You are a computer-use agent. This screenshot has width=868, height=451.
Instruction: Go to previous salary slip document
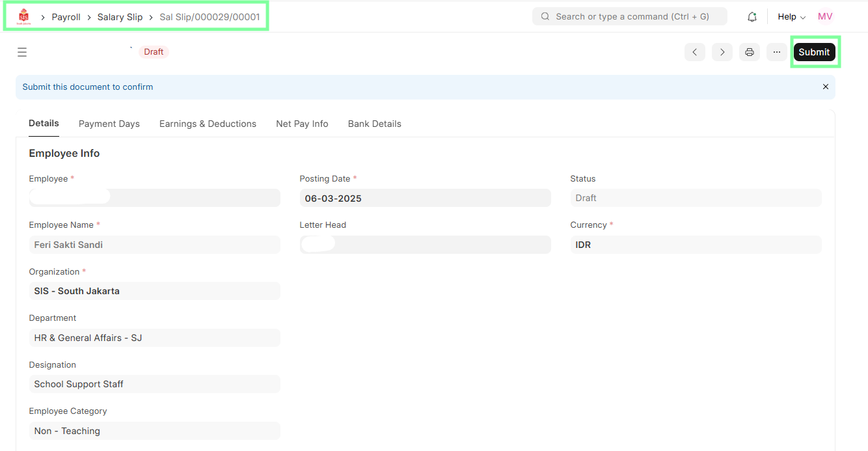[694, 52]
